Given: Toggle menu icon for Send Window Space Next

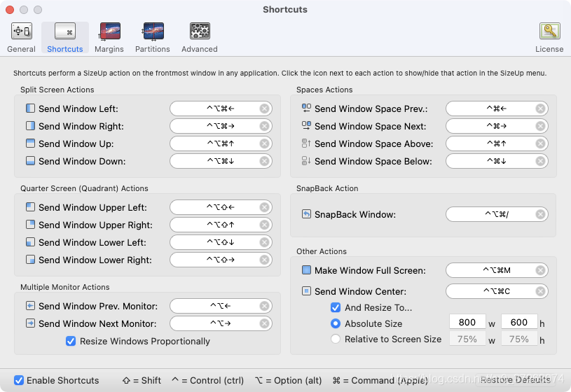Looking at the screenshot, I should [x=306, y=125].
